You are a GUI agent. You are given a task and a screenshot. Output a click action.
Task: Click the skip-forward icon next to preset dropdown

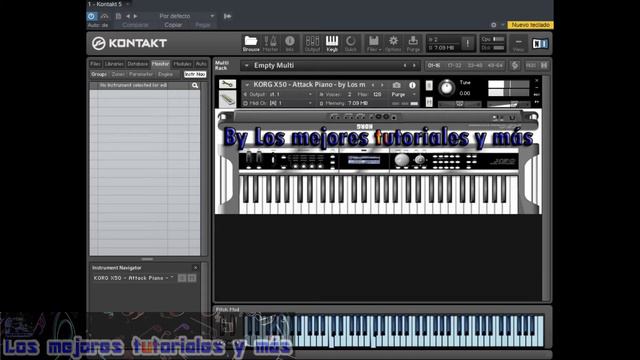227,16
